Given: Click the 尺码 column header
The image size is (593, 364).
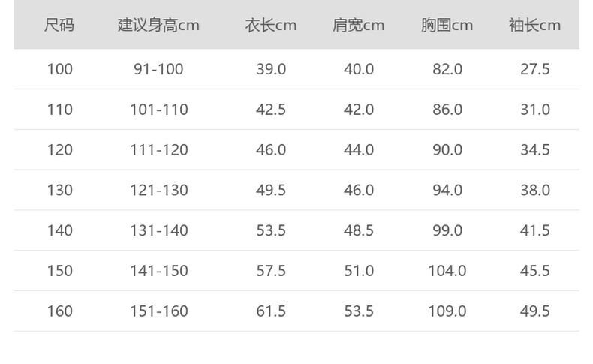Looking at the screenshot, I should (x=59, y=25).
